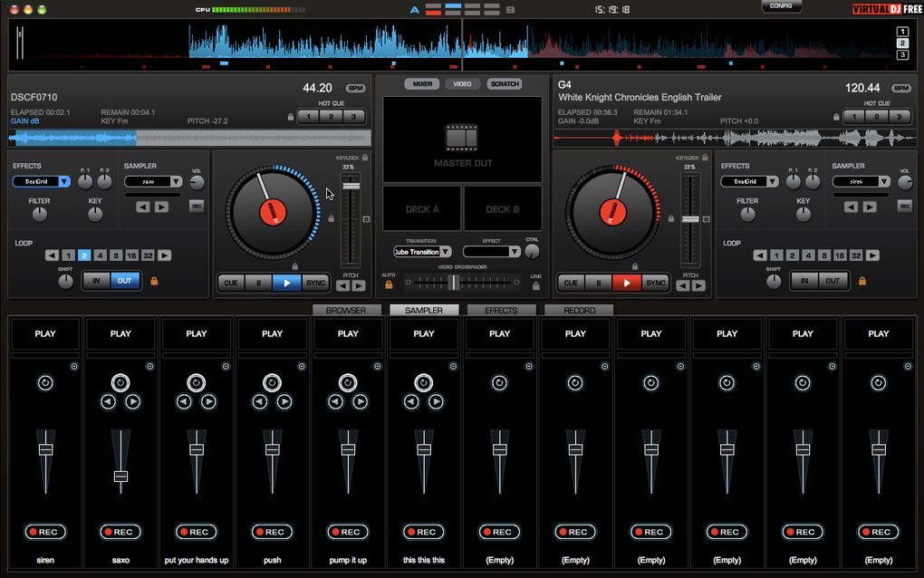Halve the loop length on deck B
The width and height of the screenshot is (924, 578).
pos(760,255)
